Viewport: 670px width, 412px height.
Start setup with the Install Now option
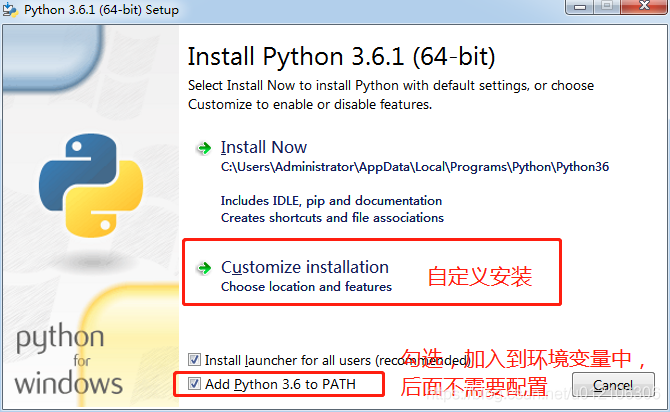264,147
